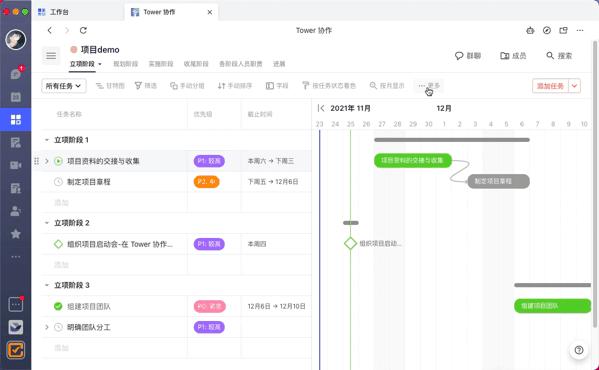
Task: Open the hamburger menu beside 项目demo
Action: coord(51,56)
